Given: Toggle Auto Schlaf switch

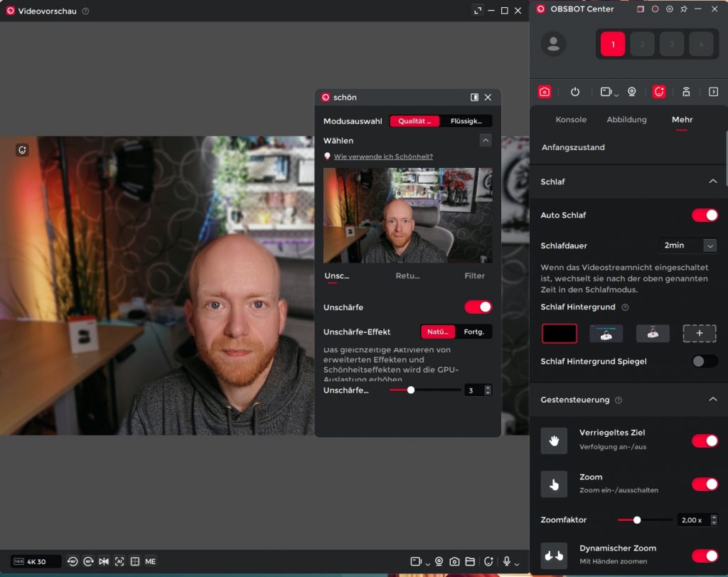Looking at the screenshot, I should tap(705, 215).
